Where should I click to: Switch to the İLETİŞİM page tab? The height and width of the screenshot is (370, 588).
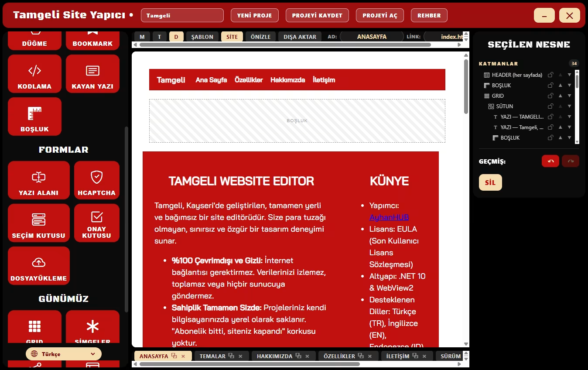(398, 356)
